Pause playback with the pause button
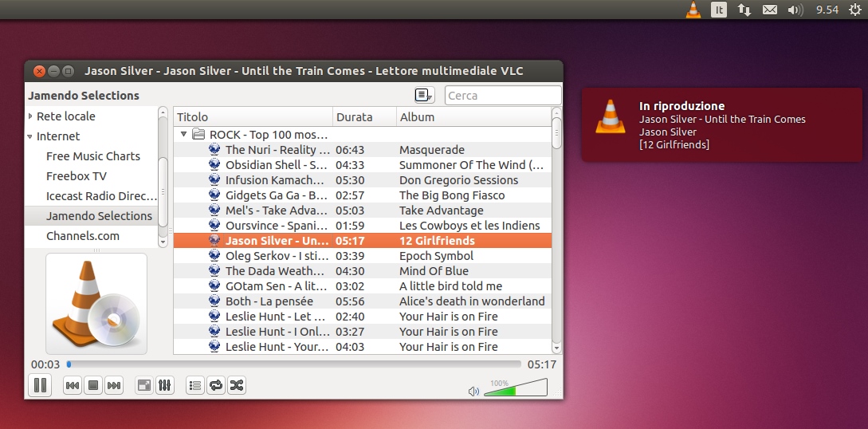The height and width of the screenshot is (429, 868). tap(40, 385)
